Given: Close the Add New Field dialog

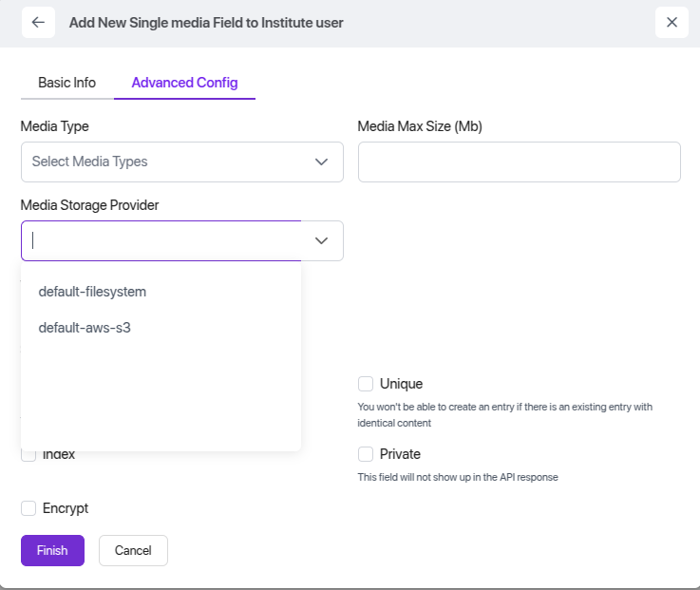Looking at the screenshot, I should (671, 23).
